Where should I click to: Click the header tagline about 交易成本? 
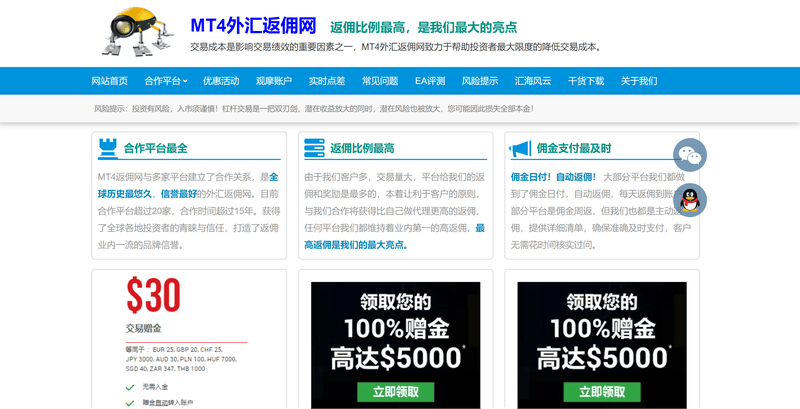click(x=397, y=47)
